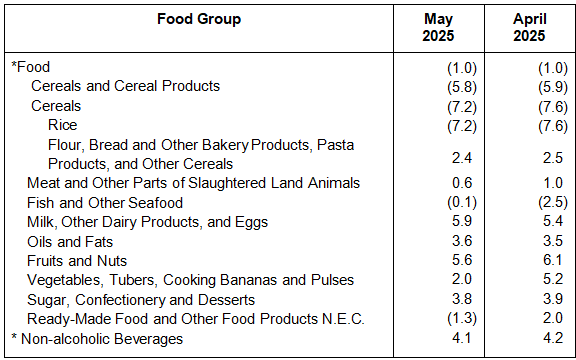Select the May 2025 column header
Viewport: 576px width, 360px height.
click(438, 28)
